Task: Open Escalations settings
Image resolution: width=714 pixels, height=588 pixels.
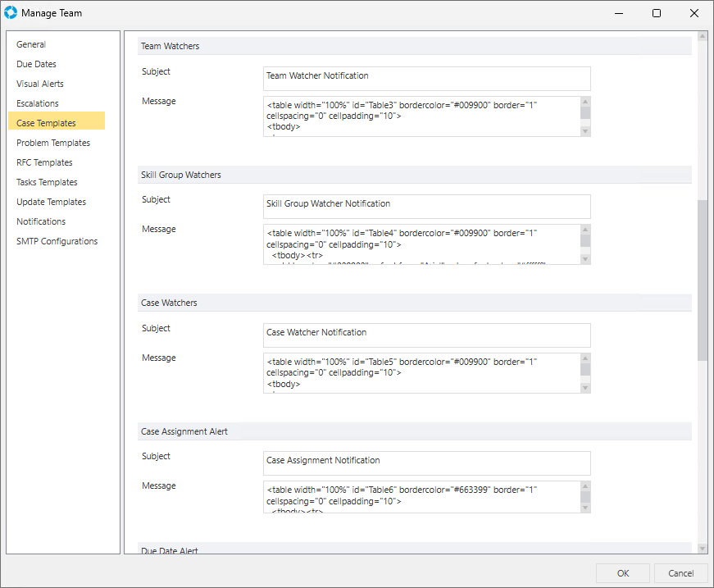Action: 38,103
